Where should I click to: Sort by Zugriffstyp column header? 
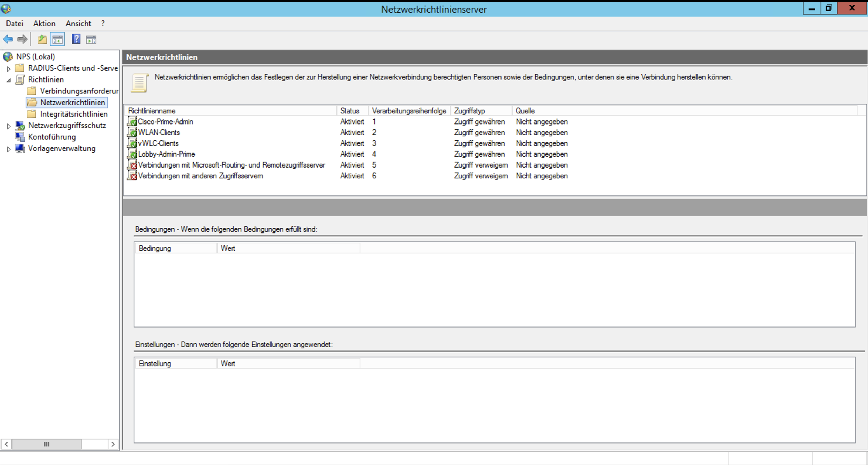tap(481, 111)
